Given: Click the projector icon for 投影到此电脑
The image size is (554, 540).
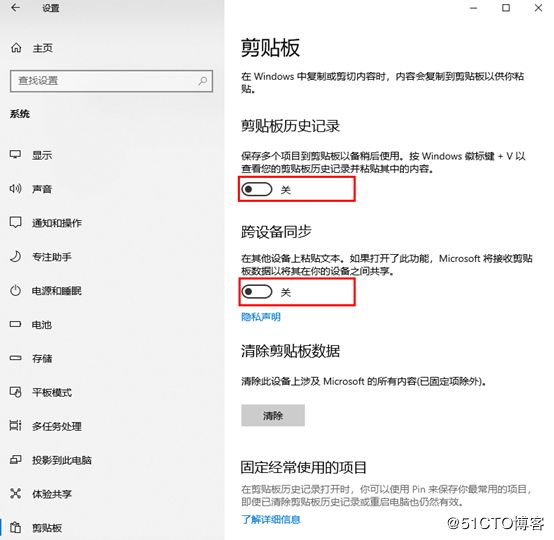Looking at the screenshot, I should 15,459.
